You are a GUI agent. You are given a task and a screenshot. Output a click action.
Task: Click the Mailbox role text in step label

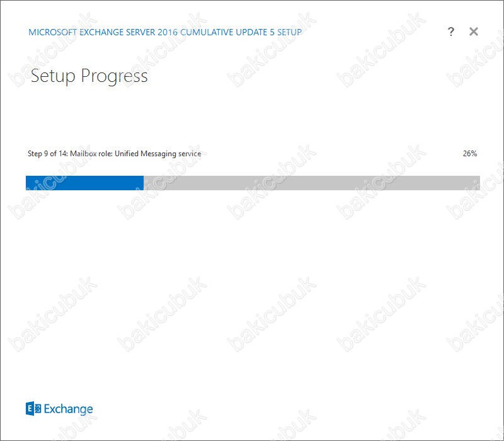point(91,154)
